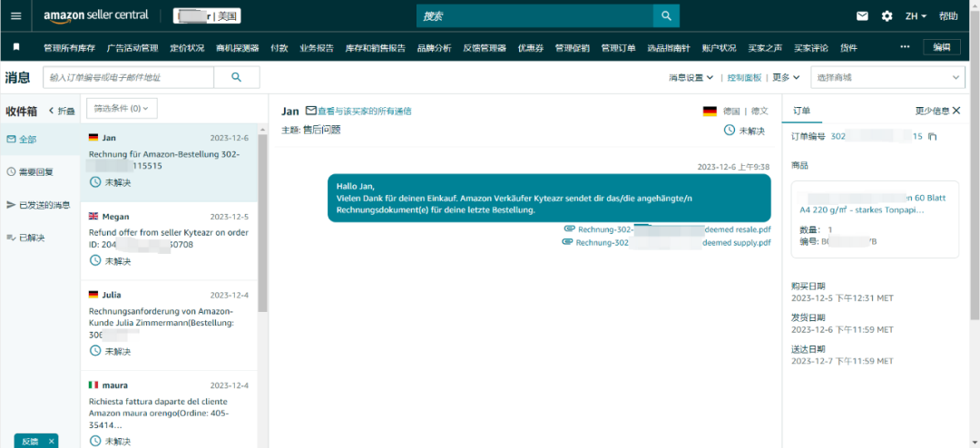The width and height of the screenshot is (980, 448).
Task: Click 查看与该买家的所有通信 link
Action: click(x=358, y=112)
